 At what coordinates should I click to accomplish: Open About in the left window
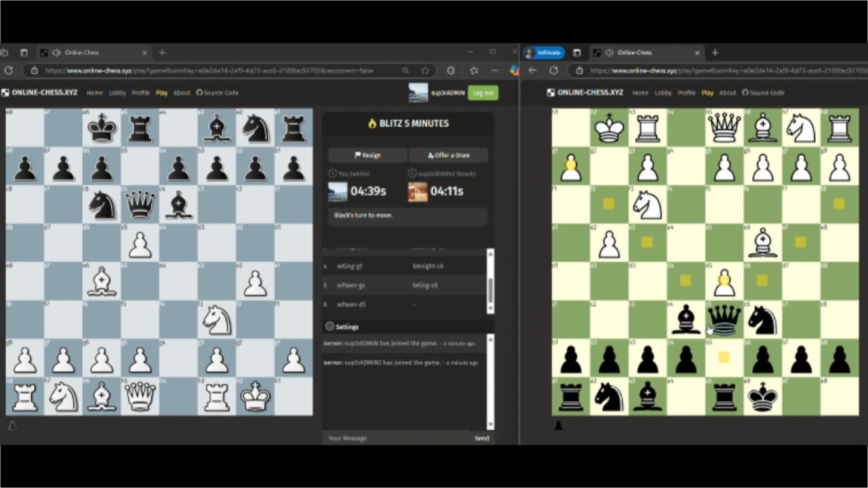click(x=182, y=93)
